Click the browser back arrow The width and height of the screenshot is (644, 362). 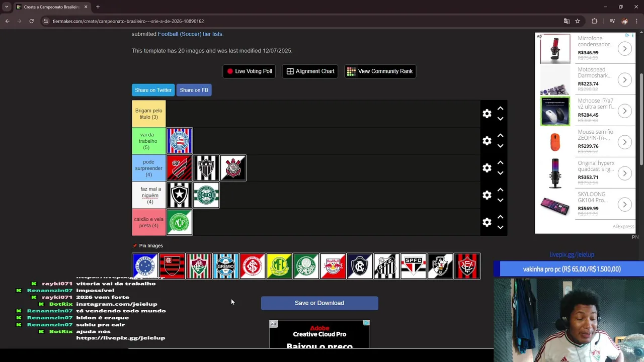[7, 21]
